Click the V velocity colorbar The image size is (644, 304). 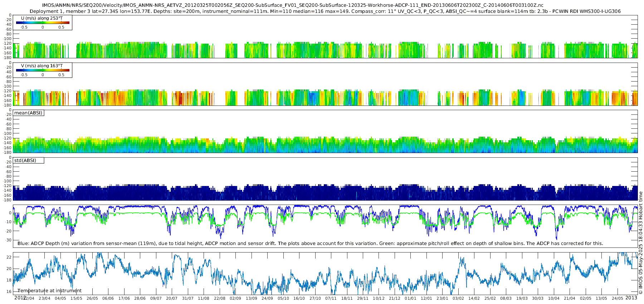pos(43,70)
